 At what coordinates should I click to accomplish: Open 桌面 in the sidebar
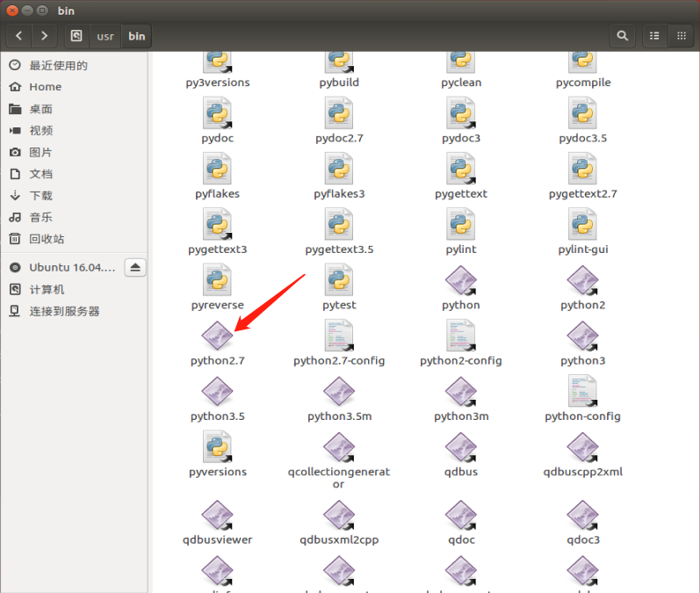[x=74, y=109]
